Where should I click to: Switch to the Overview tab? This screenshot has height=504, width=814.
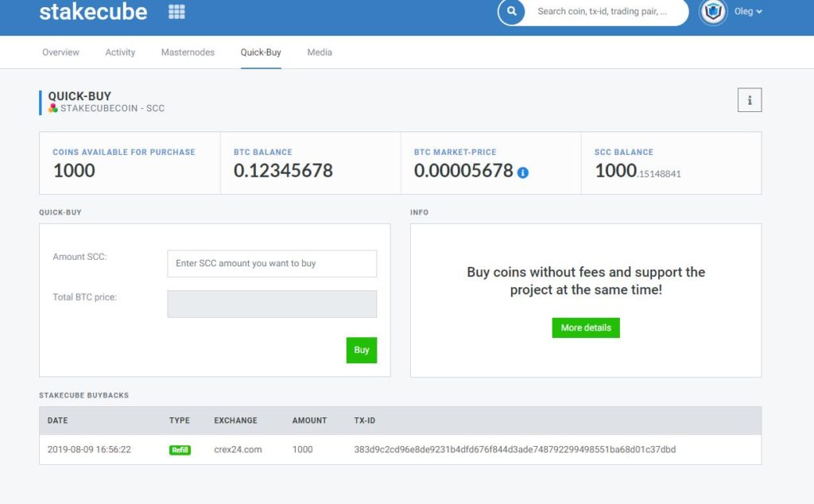(60, 52)
